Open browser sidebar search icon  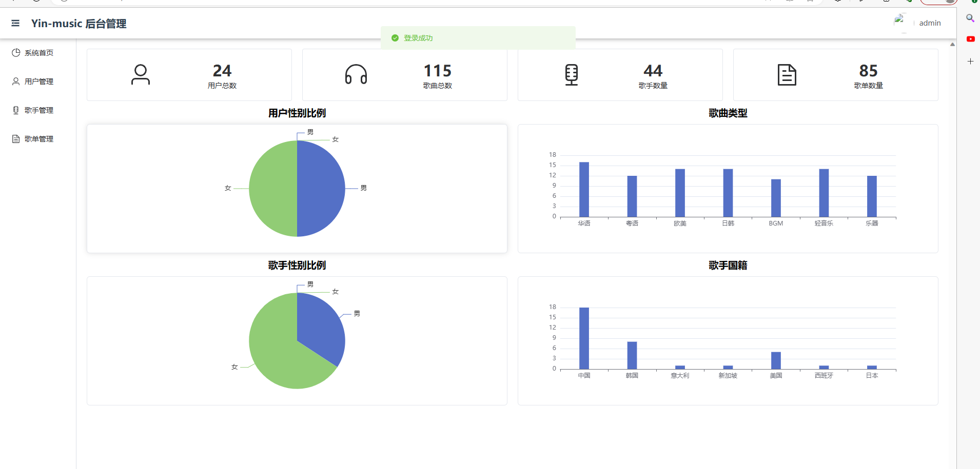[970, 18]
